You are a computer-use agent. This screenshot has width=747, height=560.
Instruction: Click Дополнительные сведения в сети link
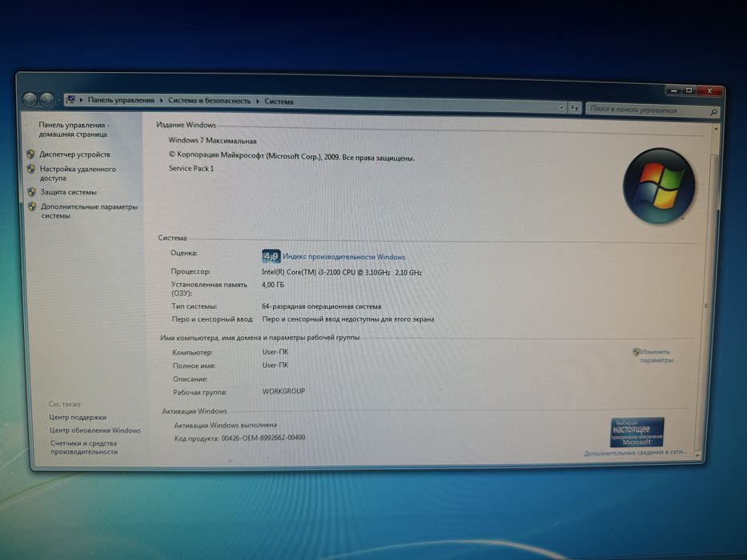635,452
